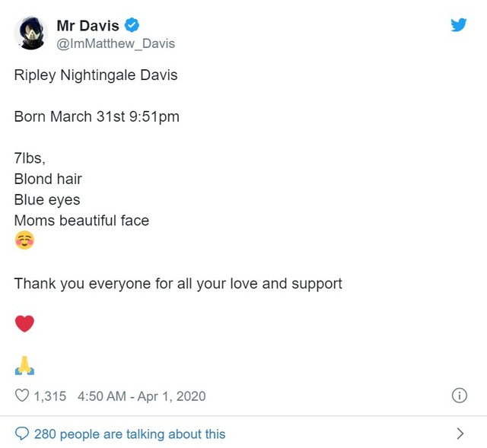Like the tweet with the heart outline icon
The height and width of the screenshot is (448, 487).
(x=23, y=396)
